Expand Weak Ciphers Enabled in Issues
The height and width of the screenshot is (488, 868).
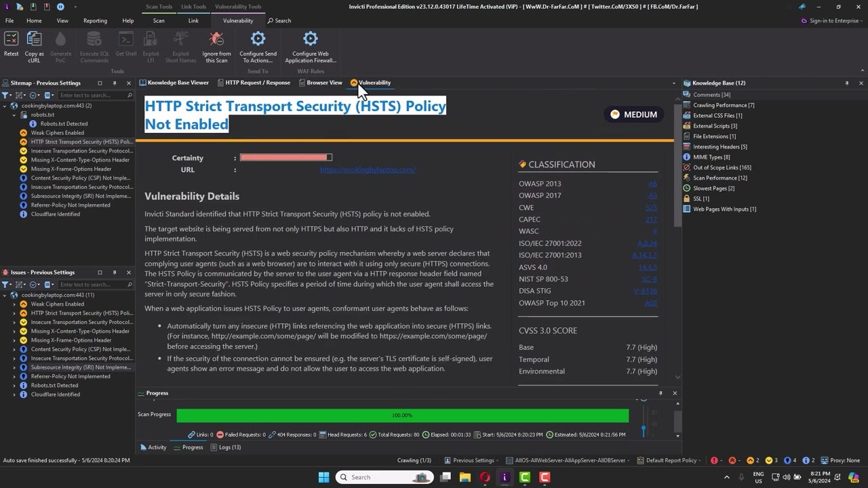pos(14,304)
